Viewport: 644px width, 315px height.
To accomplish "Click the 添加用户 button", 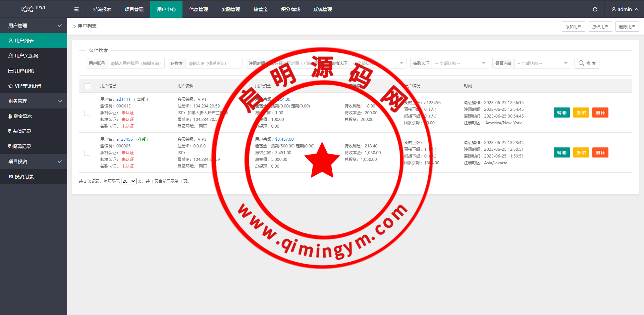I will (573, 27).
